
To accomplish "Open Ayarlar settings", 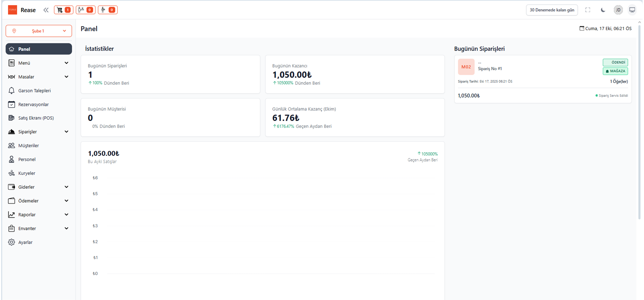I will [25, 242].
